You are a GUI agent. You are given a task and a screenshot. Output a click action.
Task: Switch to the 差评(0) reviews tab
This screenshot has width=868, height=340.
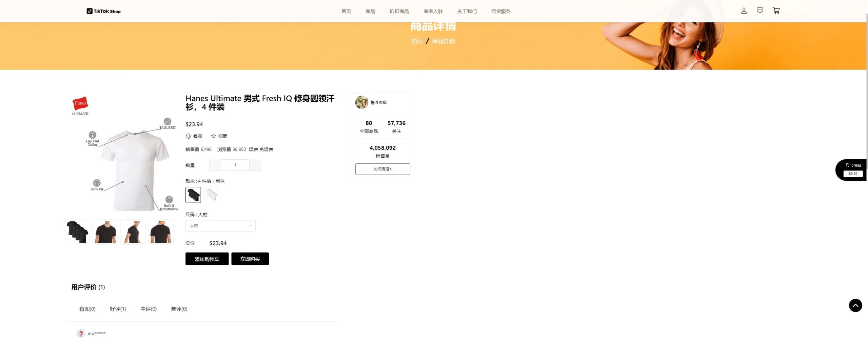click(x=179, y=309)
